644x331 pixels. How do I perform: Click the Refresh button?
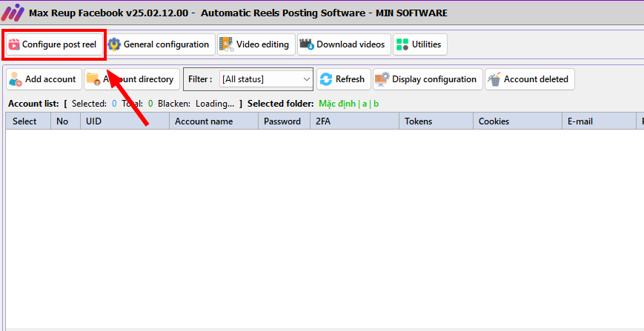344,79
